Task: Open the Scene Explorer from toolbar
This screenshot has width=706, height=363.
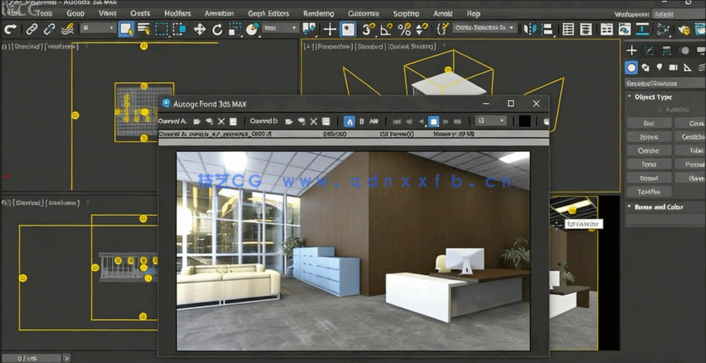Action: [568, 29]
